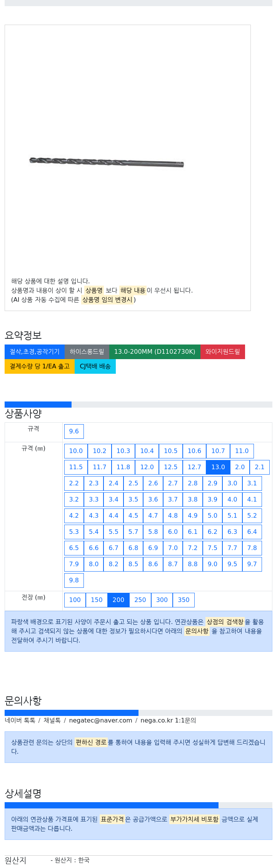The image size is (277, 868).
Task: Pick the 12.7 diameter option
Action: click(x=194, y=467)
